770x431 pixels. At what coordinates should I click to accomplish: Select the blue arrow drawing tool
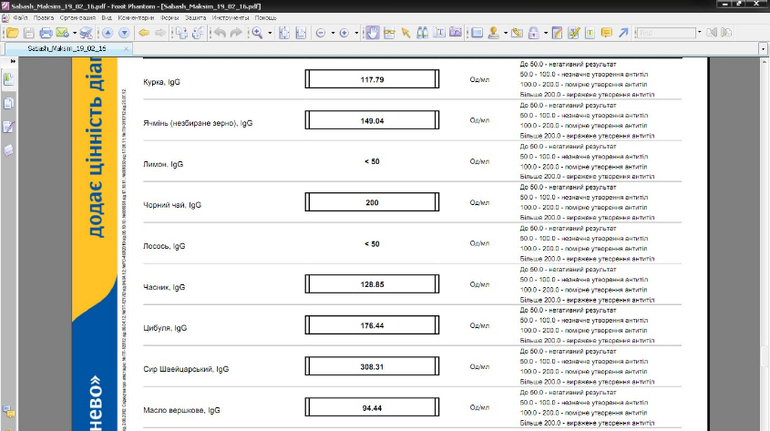coord(623,33)
